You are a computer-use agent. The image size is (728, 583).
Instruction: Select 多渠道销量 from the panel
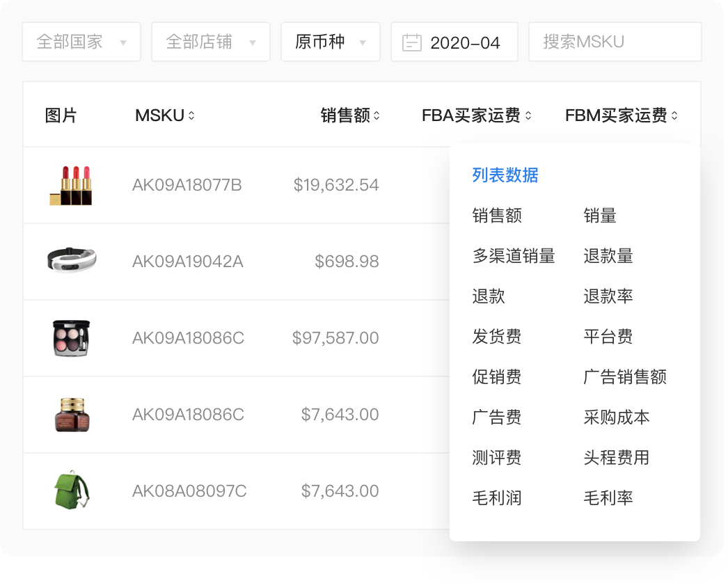tap(513, 256)
